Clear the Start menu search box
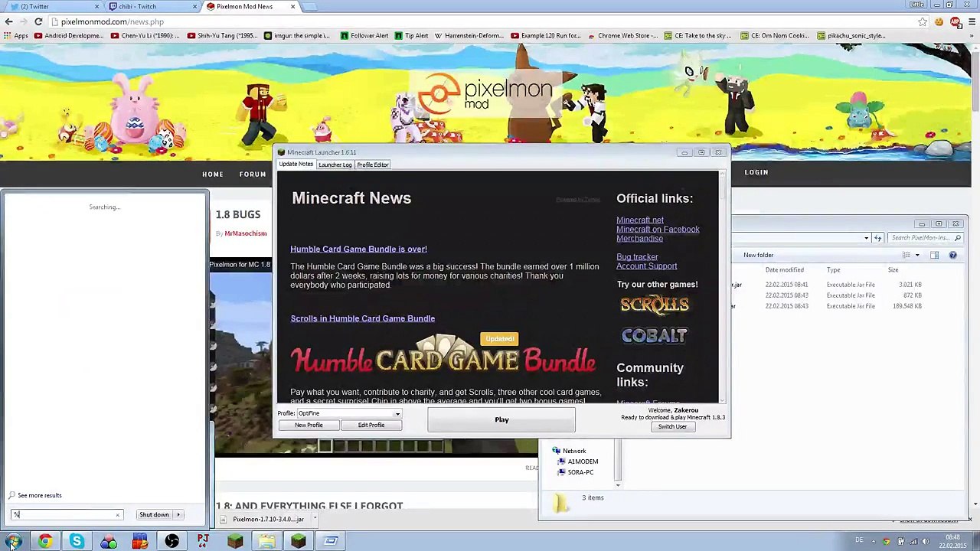This screenshot has height=551, width=980. (x=117, y=515)
